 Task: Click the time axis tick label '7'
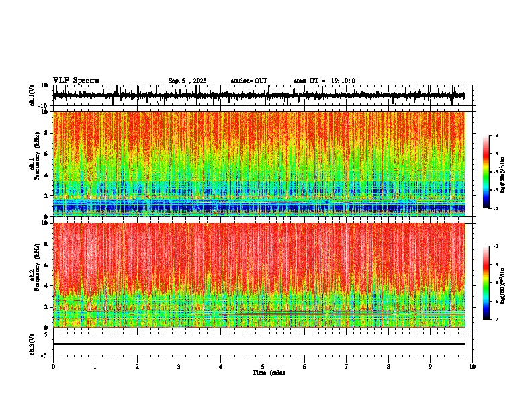(x=347, y=367)
